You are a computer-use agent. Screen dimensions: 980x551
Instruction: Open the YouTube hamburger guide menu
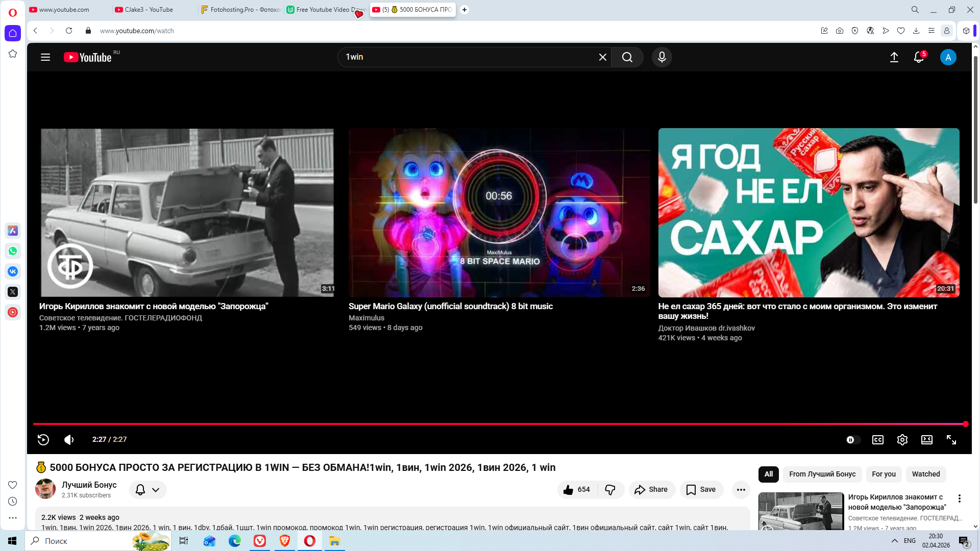click(x=45, y=57)
